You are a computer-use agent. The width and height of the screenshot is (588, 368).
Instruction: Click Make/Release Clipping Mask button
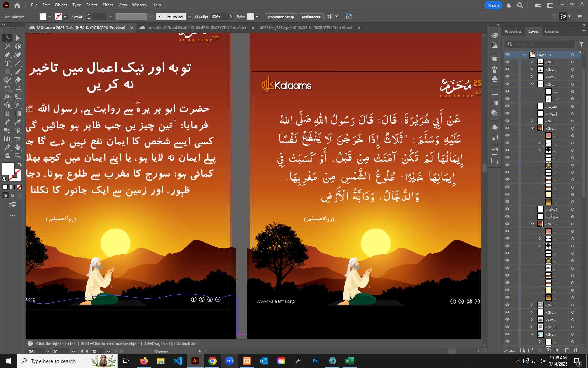click(x=548, y=350)
